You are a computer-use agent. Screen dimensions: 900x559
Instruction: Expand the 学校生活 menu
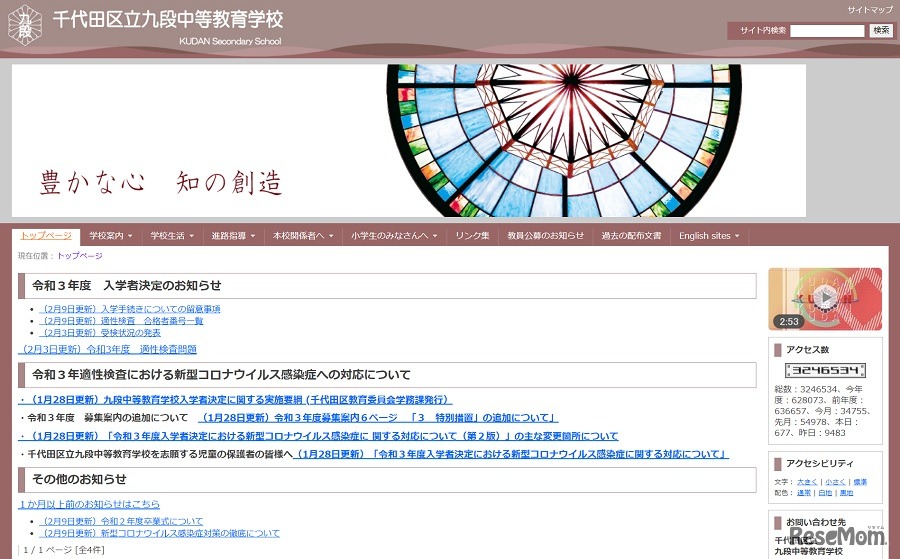click(x=172, y=236)
